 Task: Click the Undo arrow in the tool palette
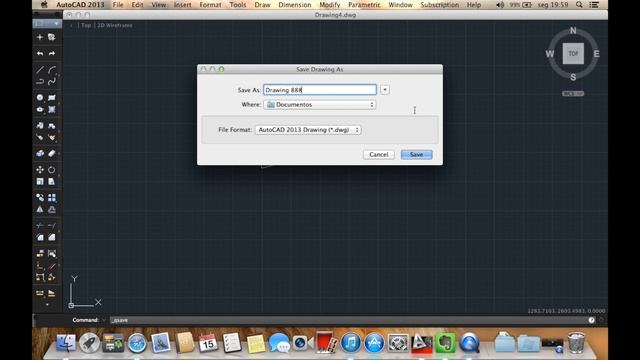(40, 53)
